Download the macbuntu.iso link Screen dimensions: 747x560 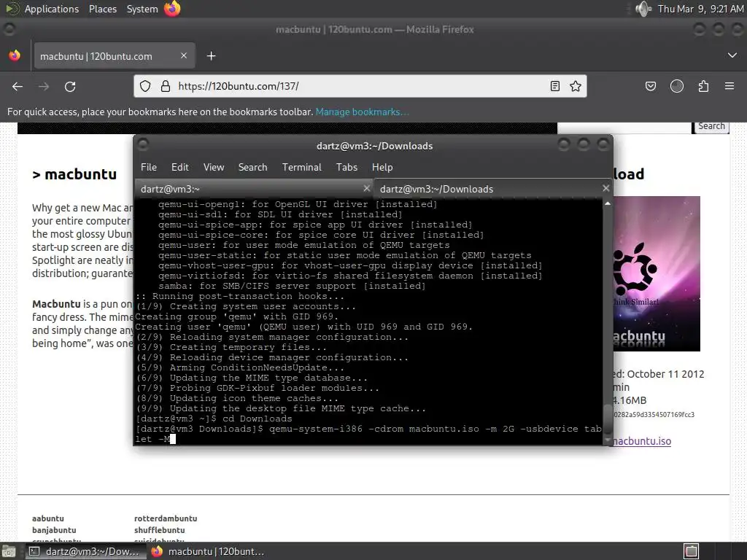click(x=642, y=441)
